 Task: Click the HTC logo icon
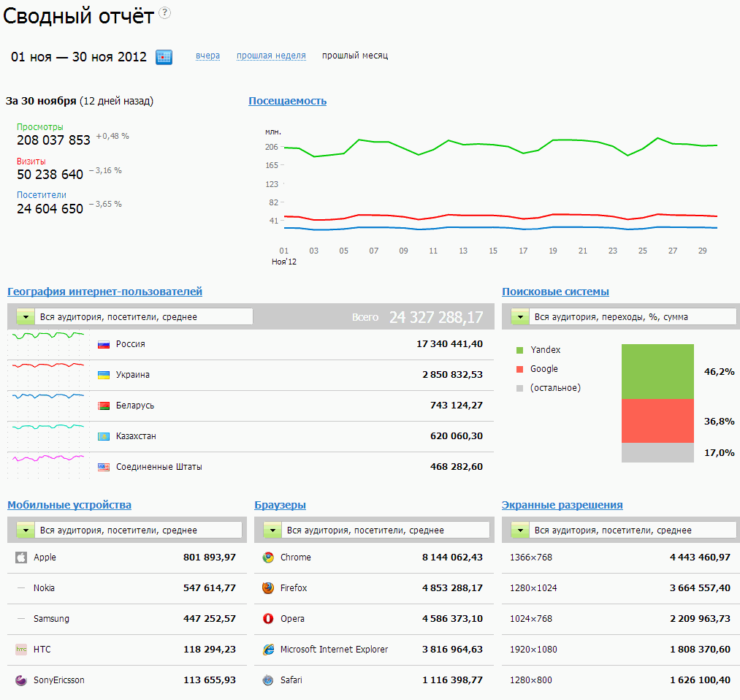(x=21, y=650)
